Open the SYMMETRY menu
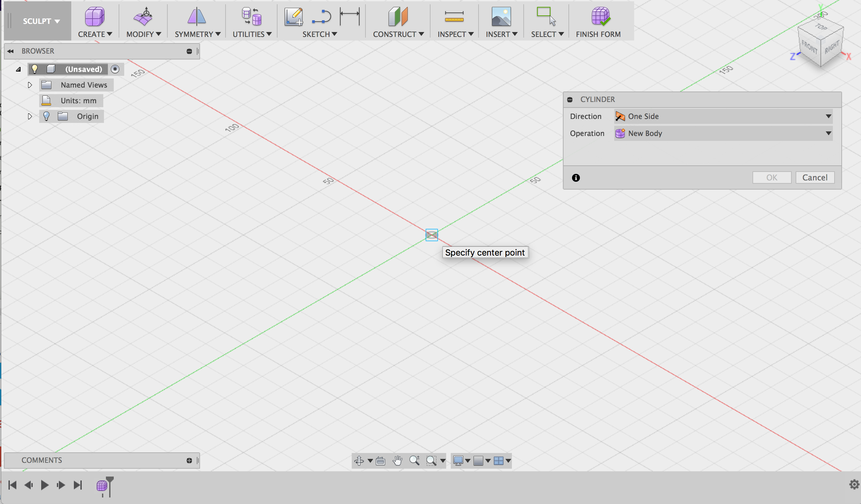 [197, 34]
